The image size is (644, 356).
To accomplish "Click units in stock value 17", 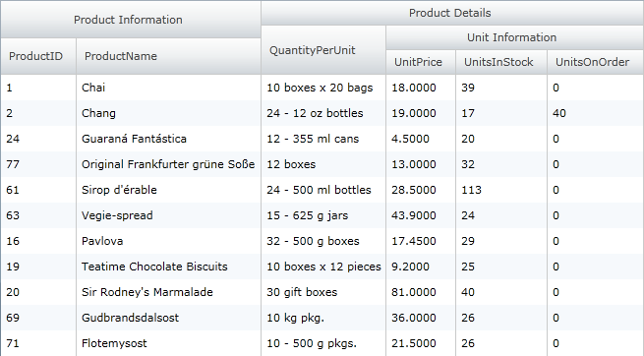I will tap(501, 113).
